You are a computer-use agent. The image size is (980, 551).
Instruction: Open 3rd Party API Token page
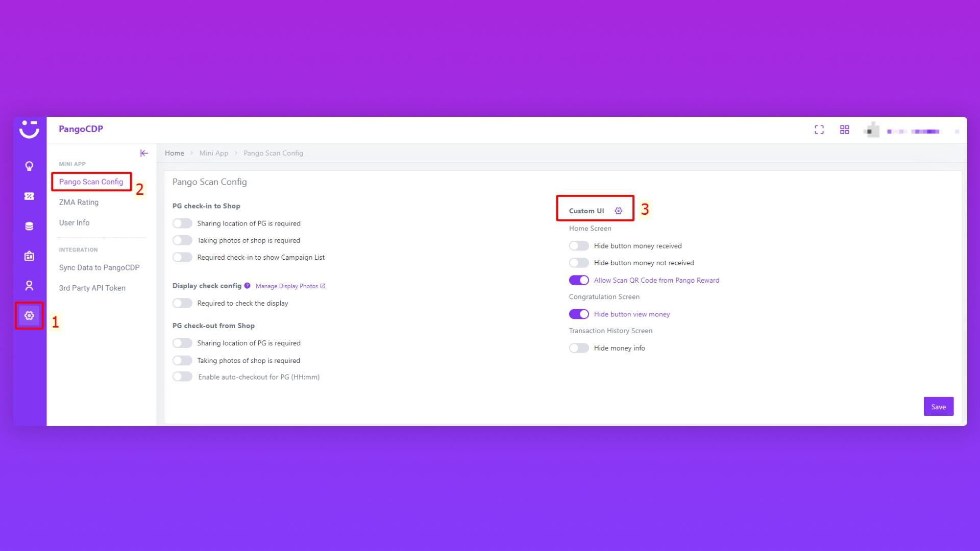92,288
